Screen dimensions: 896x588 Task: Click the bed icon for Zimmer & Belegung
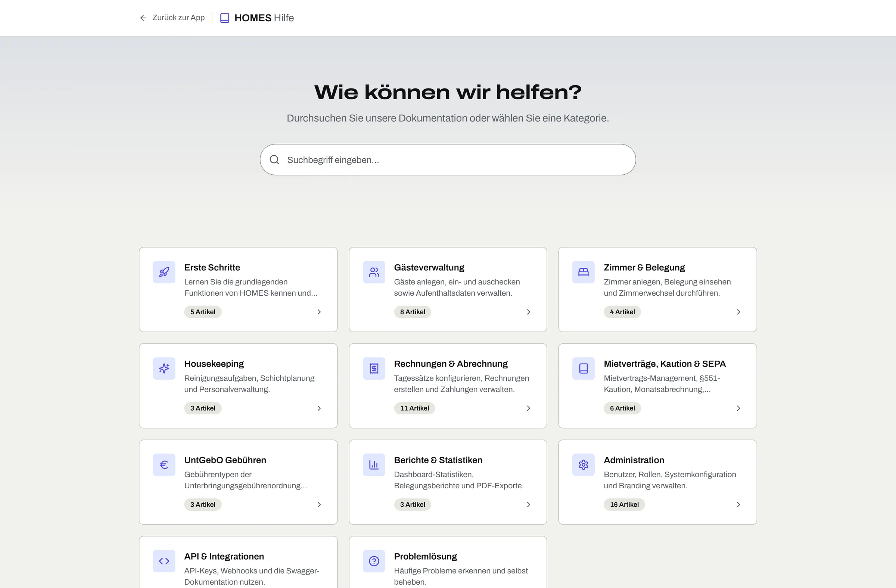point(583,272)
